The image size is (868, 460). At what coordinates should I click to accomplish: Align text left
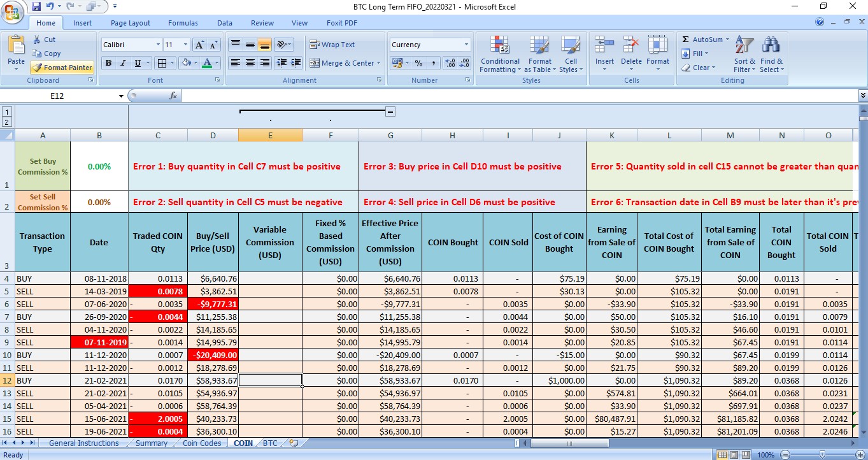click(236, 63)
